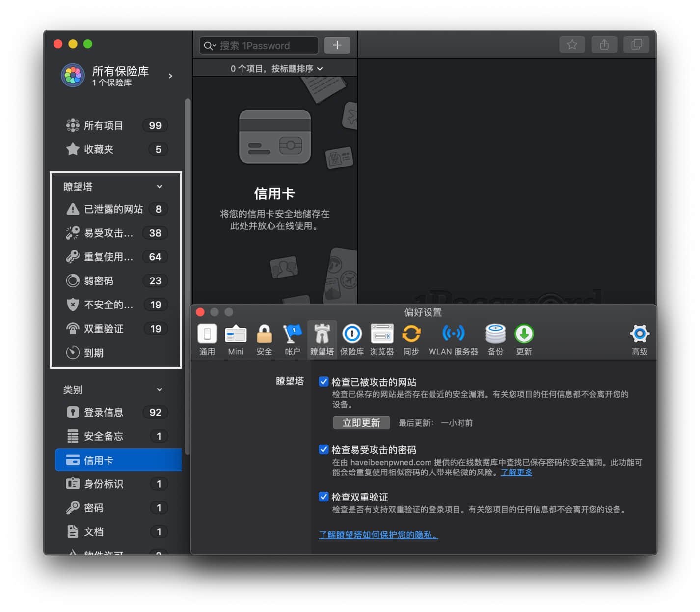The image size is (700, 612).
Task: Select 已泄露的网站 warning item
Action: [x=117, y=209]
